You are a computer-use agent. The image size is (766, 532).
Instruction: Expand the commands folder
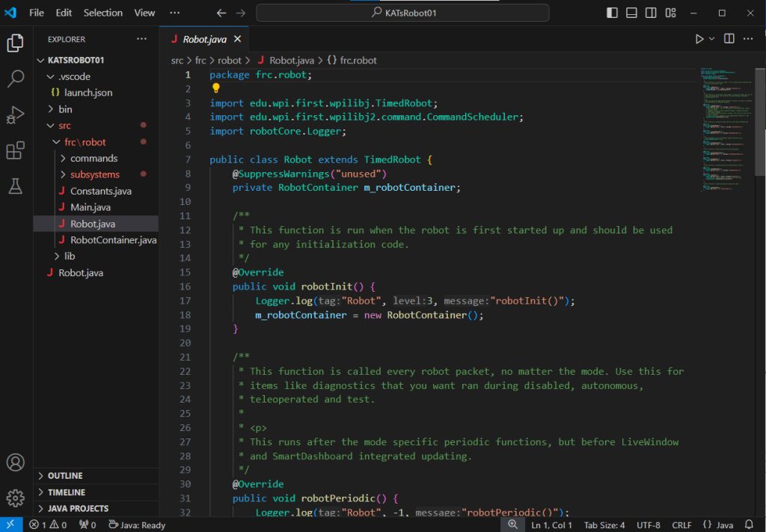(96, 159)
